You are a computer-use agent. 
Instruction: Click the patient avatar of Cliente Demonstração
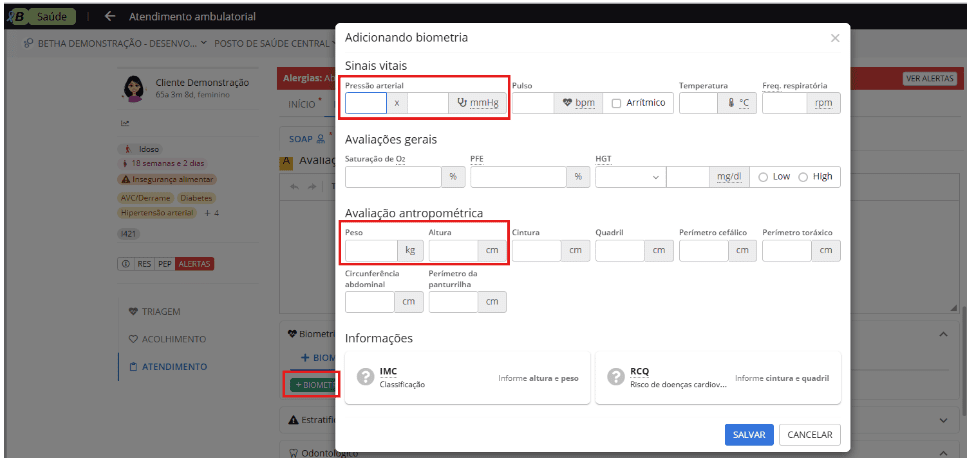[x=132, y=90]
